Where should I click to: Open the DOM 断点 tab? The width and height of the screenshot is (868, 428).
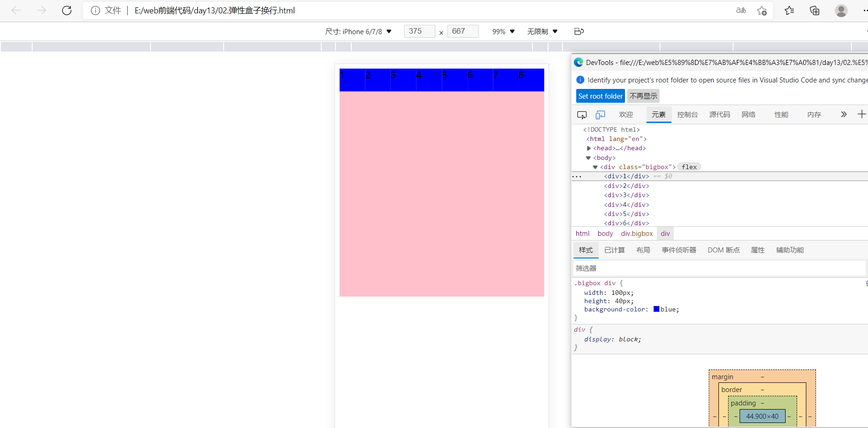click(x=723, y=250)
